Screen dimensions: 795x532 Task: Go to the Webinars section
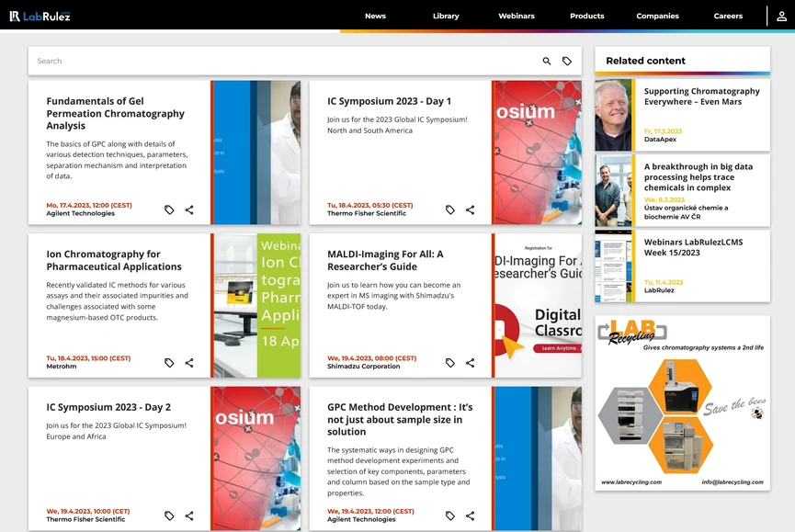click(x=517, y=16)
